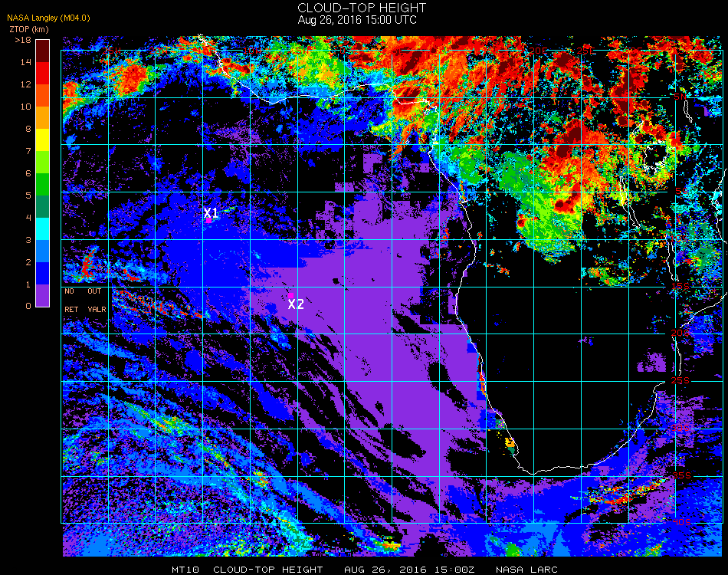Select the red 12–14 km legend swatch
This screenshot has width=728, height=575.
tap(42, 74)
